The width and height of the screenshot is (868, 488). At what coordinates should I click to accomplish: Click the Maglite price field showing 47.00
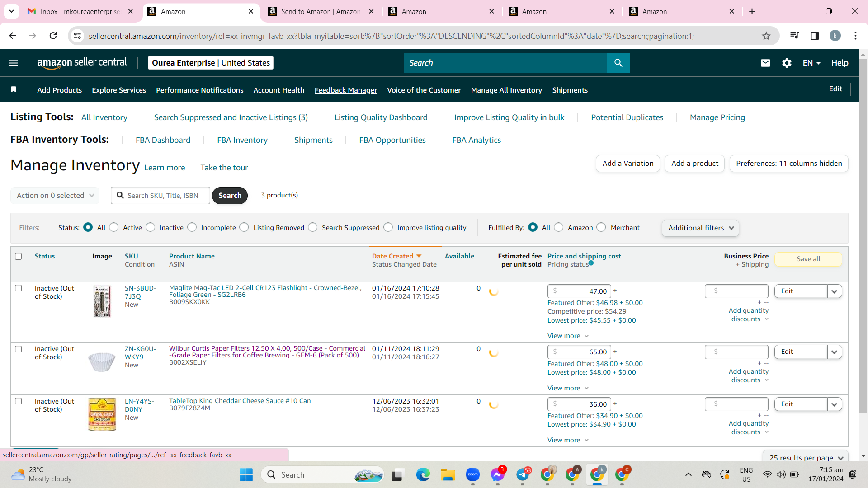(x=579, y=291)
